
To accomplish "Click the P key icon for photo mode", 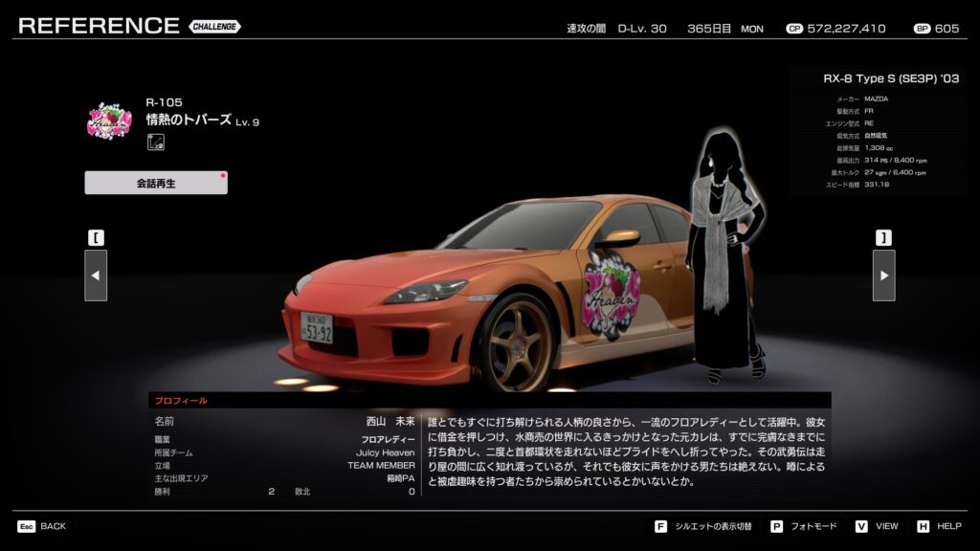I will click(776, 526).
